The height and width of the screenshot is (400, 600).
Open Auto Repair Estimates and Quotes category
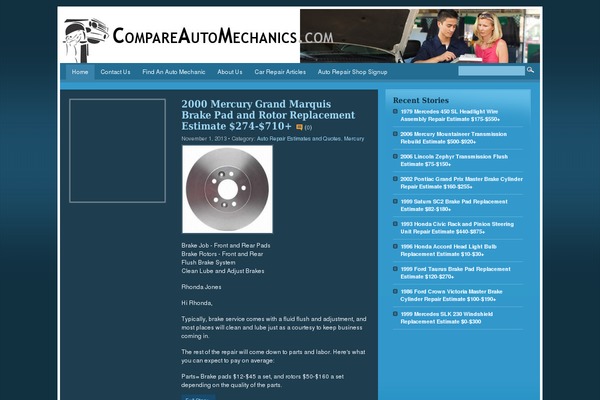click(x=298, y=139)
